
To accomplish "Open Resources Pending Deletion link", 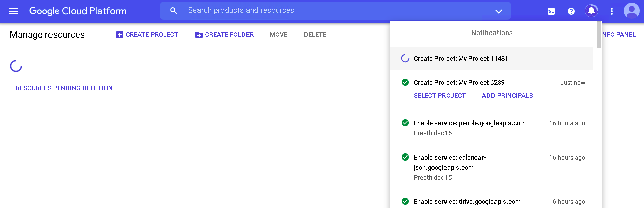I will coord(64,88).
